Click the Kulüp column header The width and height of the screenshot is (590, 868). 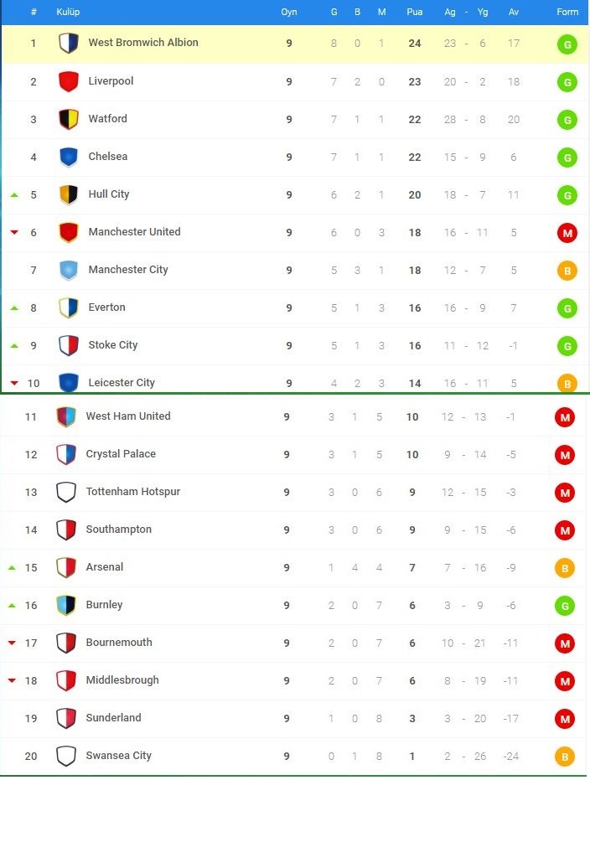pyautogui.click(x=68, y=12)
